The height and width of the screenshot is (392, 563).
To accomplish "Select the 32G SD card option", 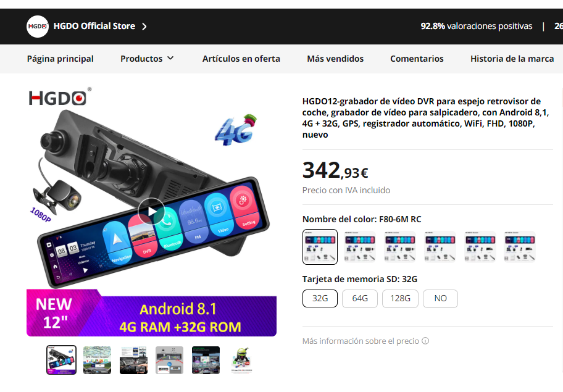I will [320, 298].
